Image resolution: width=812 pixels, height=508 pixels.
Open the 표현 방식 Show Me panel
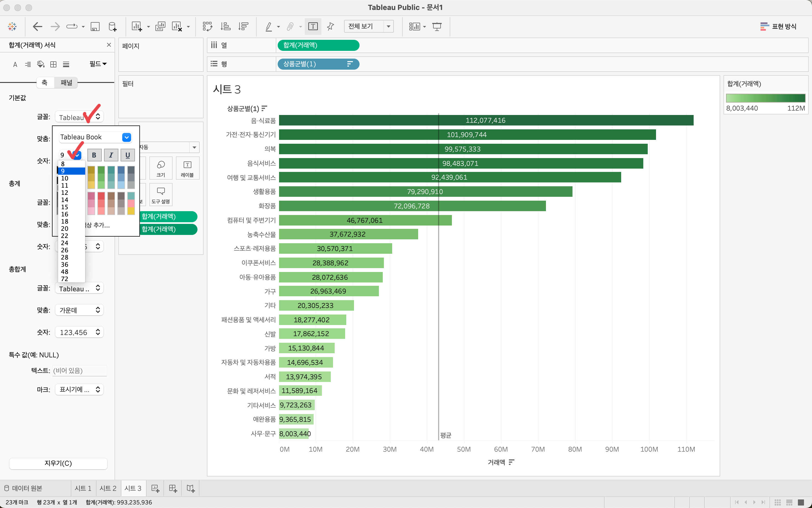[778, 27]
